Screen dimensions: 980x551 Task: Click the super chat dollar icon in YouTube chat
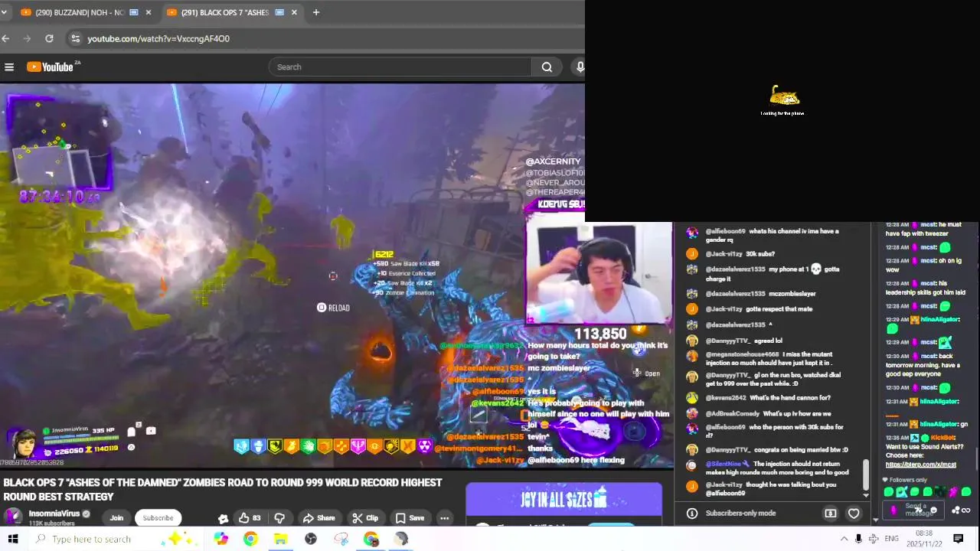pos(831,514)
